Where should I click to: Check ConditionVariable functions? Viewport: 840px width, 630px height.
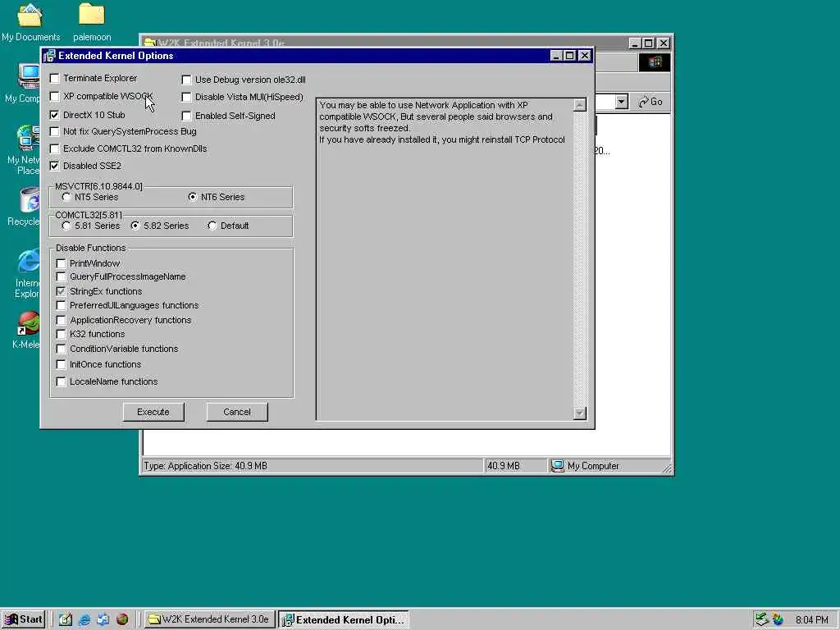point(61,349)
